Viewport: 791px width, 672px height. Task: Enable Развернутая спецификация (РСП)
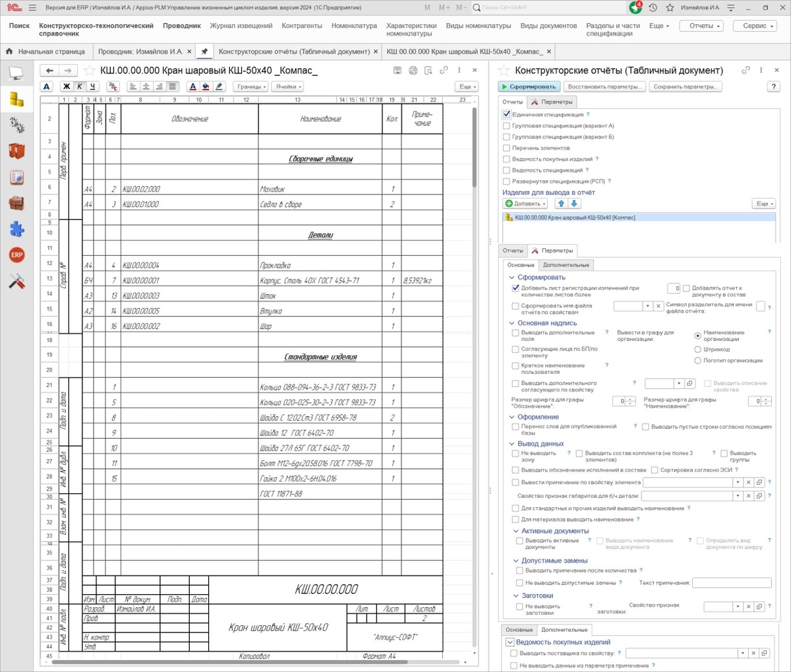(x=506, y=181)
